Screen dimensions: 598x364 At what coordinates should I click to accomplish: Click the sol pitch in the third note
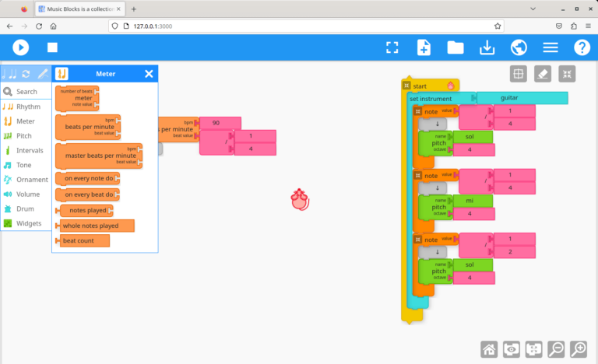click(x=473, y=264)
